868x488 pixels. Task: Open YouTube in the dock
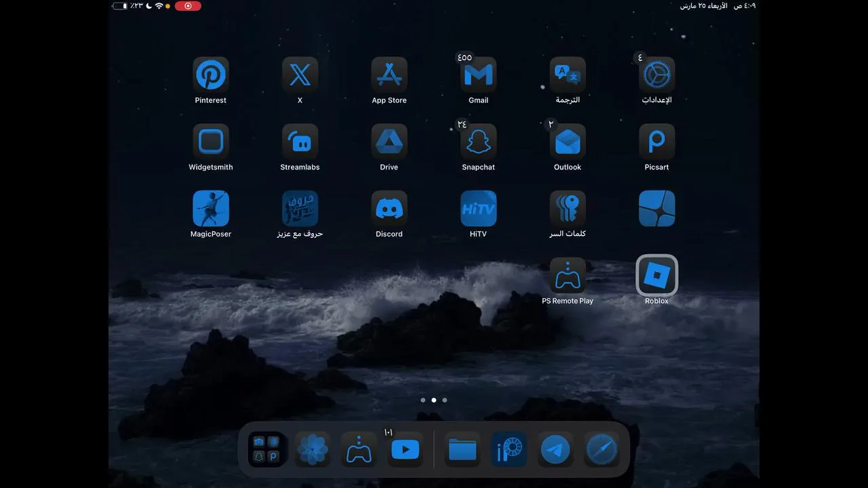[x=406, y=449]
